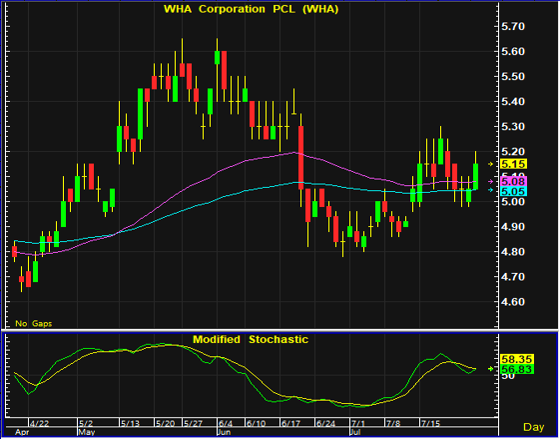Click the 7/8 date marker
This screenshot has width=560, height=439.
(393, 424)
